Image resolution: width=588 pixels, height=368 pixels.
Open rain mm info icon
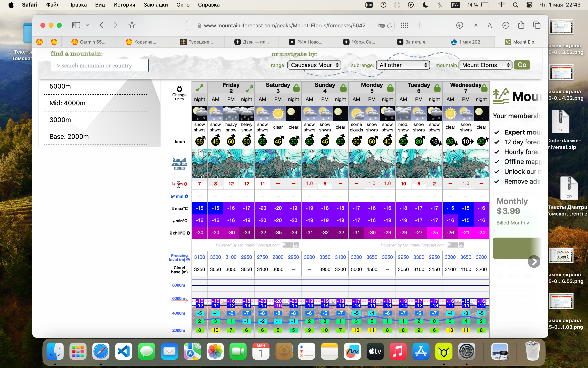tap(186, 196)
